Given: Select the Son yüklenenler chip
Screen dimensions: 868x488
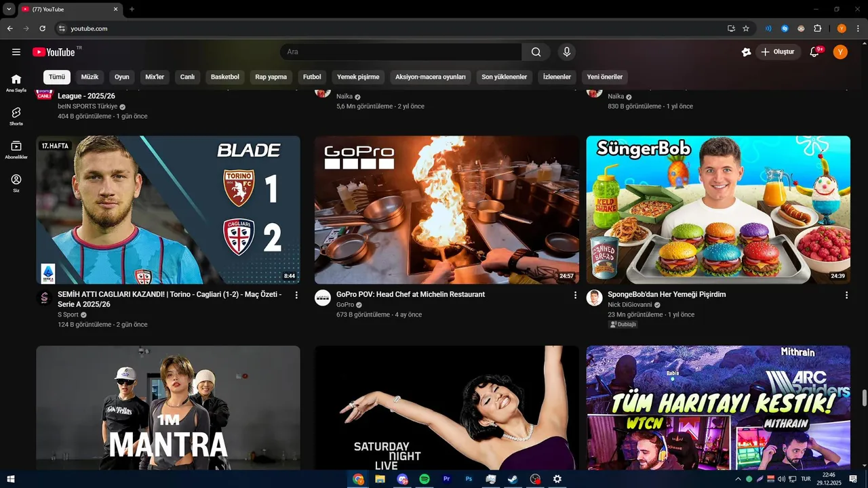Looking at the screenshot, I should pos(505,77).
